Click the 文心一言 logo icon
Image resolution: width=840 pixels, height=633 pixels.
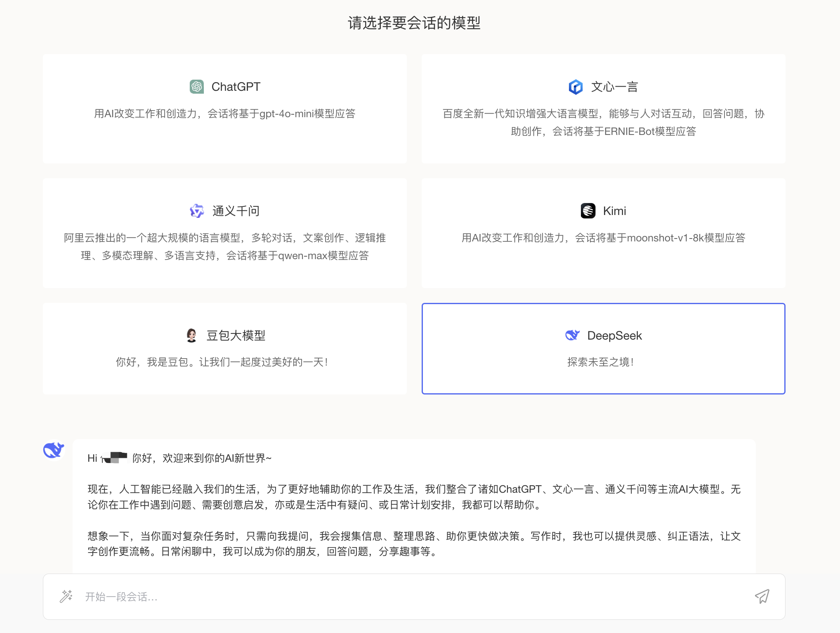[x=576, y=87]
